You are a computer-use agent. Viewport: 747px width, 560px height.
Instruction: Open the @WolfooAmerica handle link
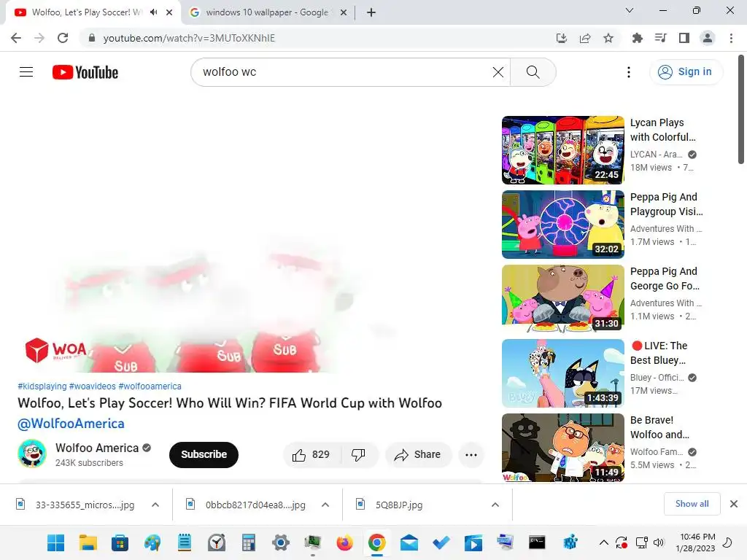pyautogui.click(x=71, y=424)
